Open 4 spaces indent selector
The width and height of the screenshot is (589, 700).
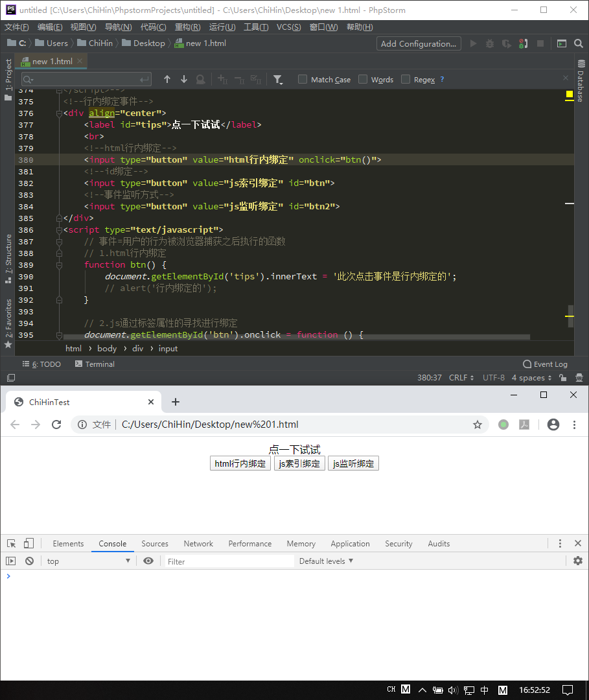[x=531, y=378]
